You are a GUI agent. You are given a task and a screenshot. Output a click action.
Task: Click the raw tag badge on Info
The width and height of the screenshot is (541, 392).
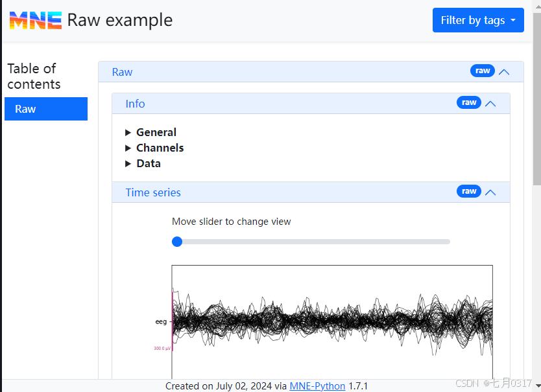[469, 102]
